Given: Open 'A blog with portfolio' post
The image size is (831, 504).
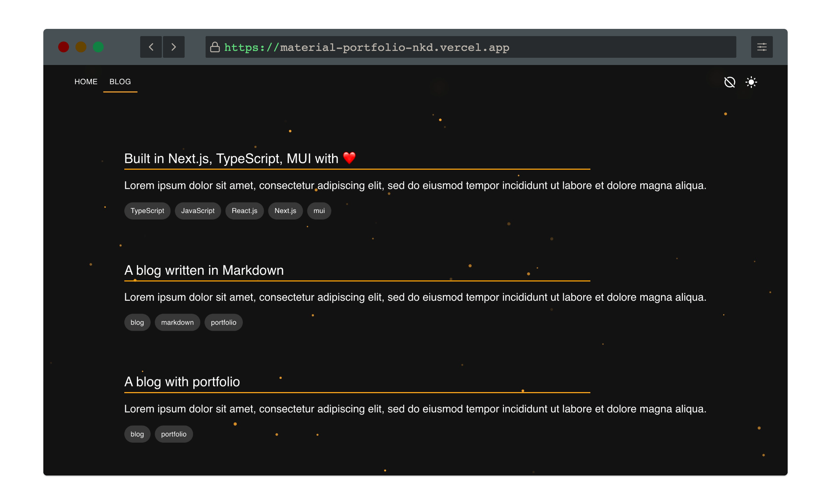Looking at the screenshot, I should pyautogui.click(x=182, y=382).
